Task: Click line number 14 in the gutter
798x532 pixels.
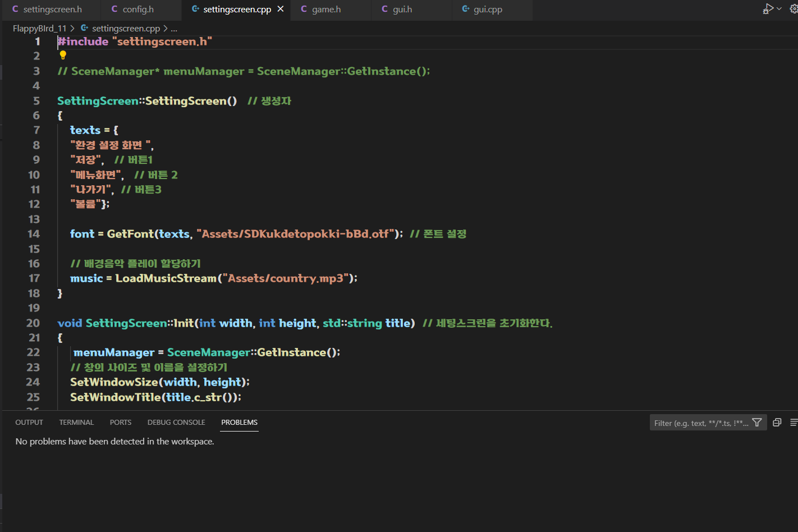Action: coord(34,234)
